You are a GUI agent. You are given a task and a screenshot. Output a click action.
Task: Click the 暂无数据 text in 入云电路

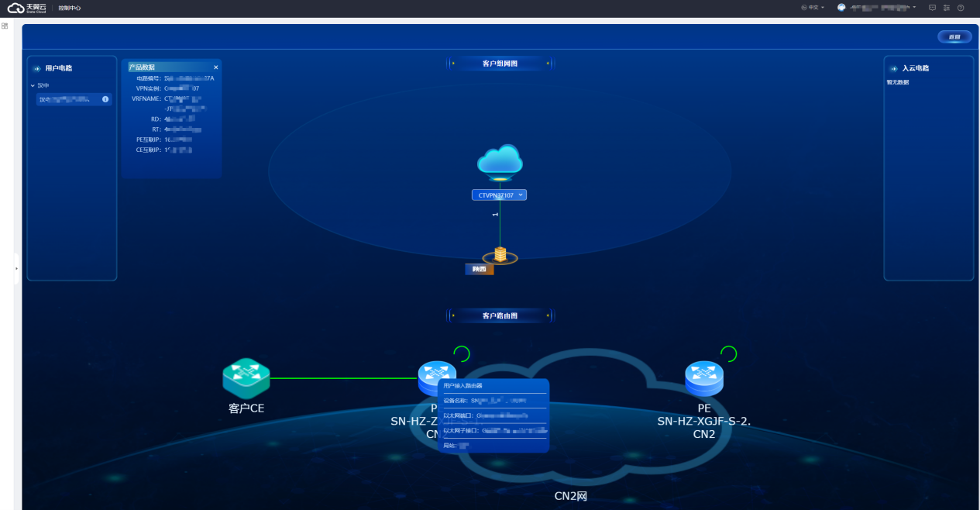pyautogui.click(x=898, y=82)
